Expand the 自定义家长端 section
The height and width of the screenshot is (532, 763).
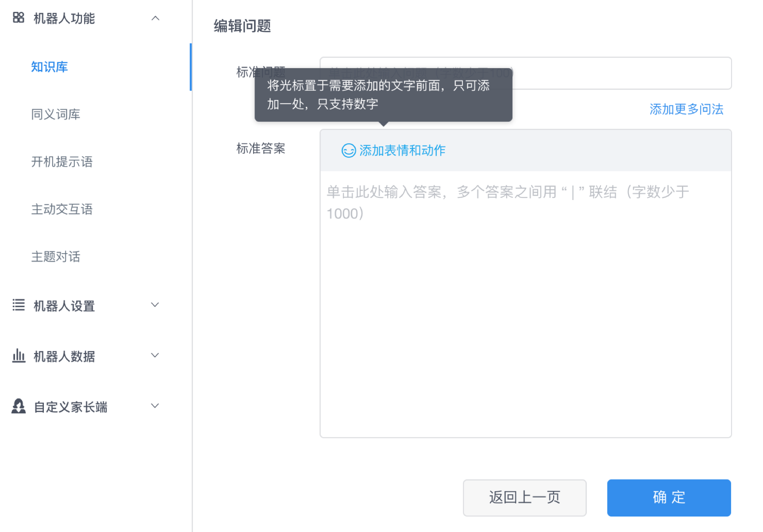click(x=154, y=405)
